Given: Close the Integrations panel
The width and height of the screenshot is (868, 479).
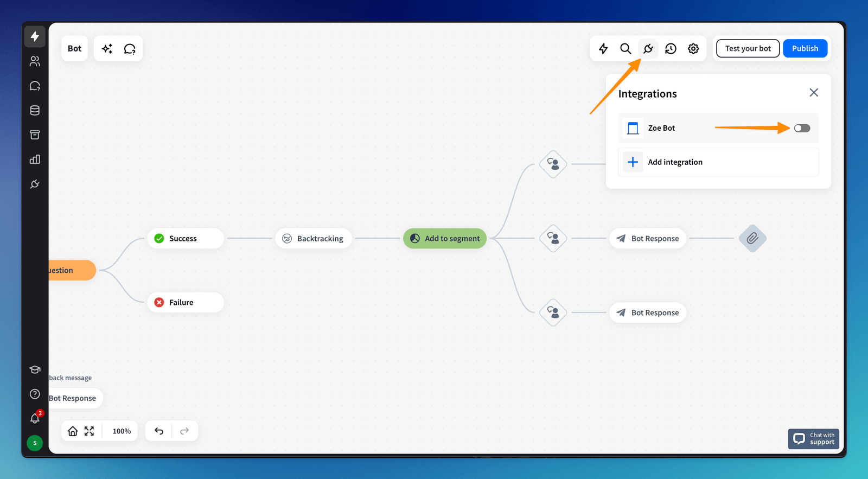Looking at the screenshot, I should (x=814, y=93).
